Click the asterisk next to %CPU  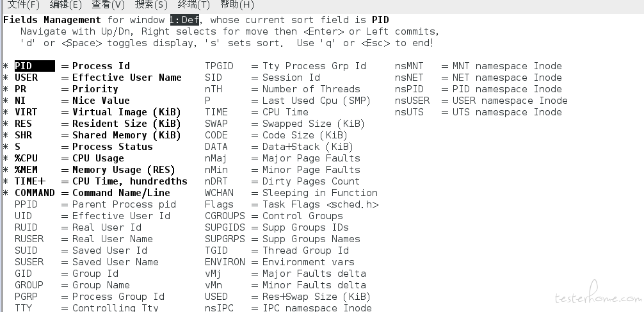tap(6, 159)
